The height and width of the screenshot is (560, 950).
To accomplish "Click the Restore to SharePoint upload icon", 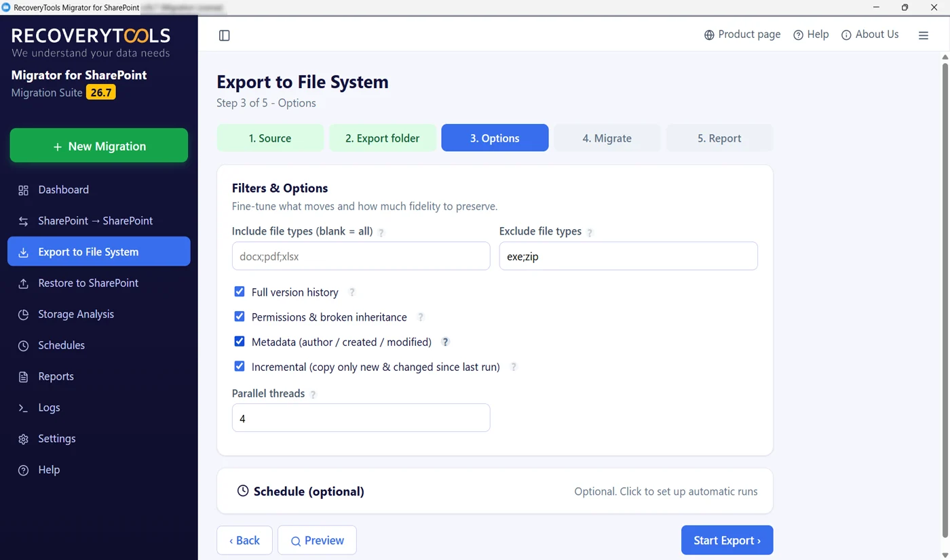I will (x=23, y=283).
